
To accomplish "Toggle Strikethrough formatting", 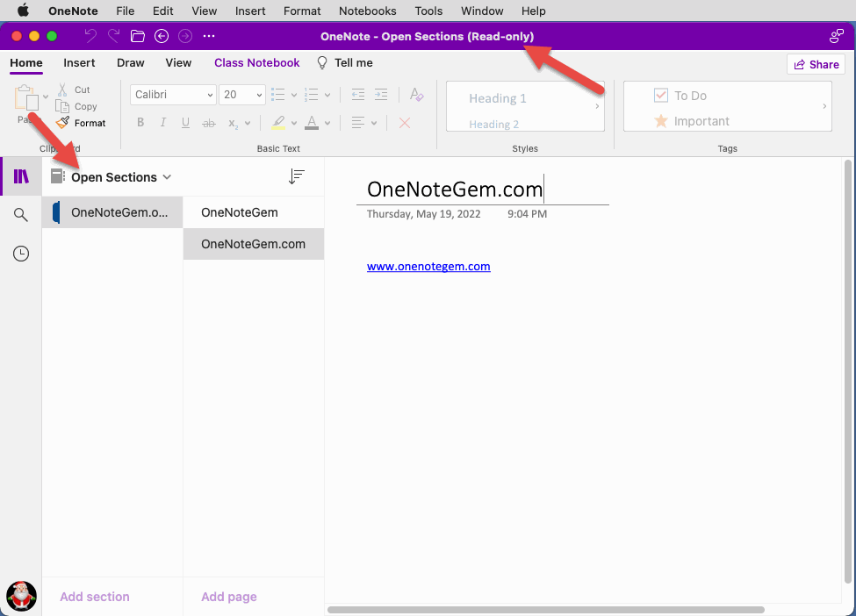I will pyautogui.click(x=209, y=124).
